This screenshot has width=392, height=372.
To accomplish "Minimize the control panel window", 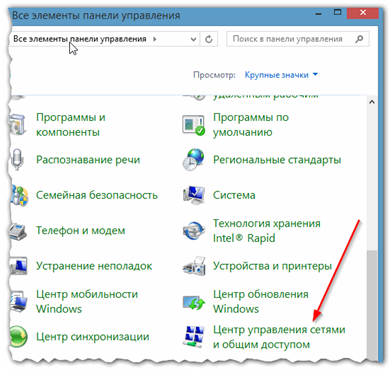I will click(319, 14).
